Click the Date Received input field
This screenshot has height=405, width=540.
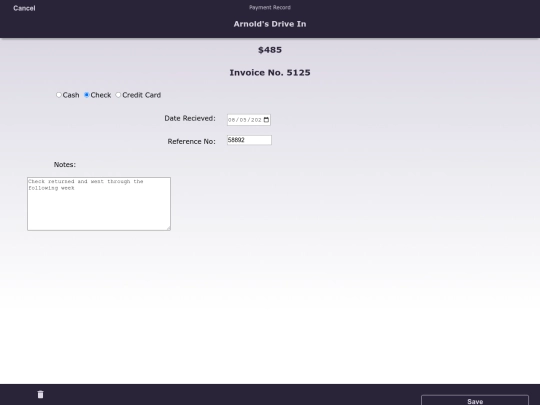pyautogui.click(x=249, y=120)
